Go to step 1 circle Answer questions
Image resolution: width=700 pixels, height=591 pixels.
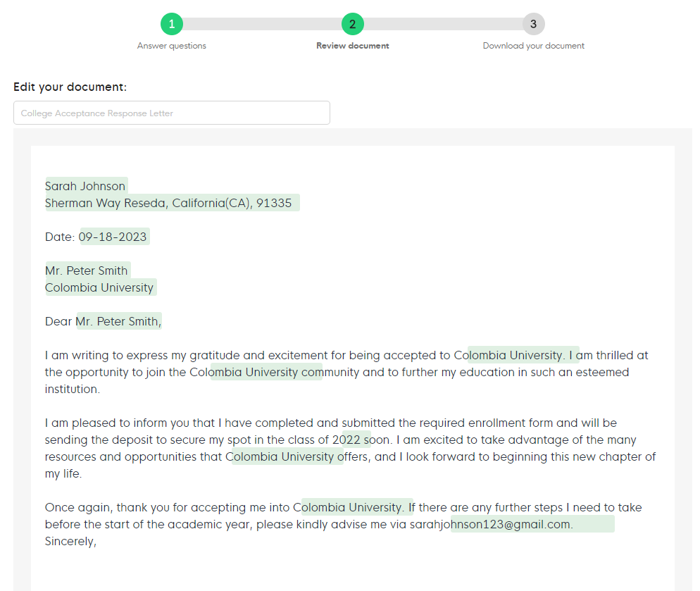[x=171, y=24]
